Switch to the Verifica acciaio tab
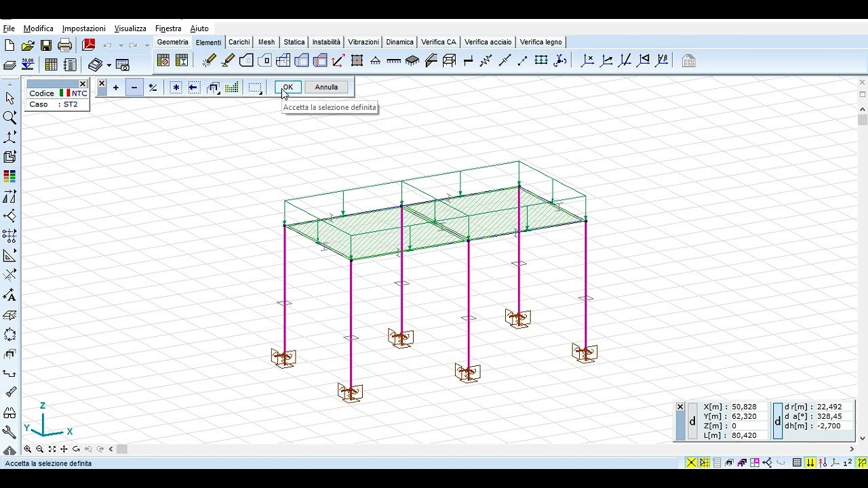This screenshot has width=868, height=488. (488, 42)
